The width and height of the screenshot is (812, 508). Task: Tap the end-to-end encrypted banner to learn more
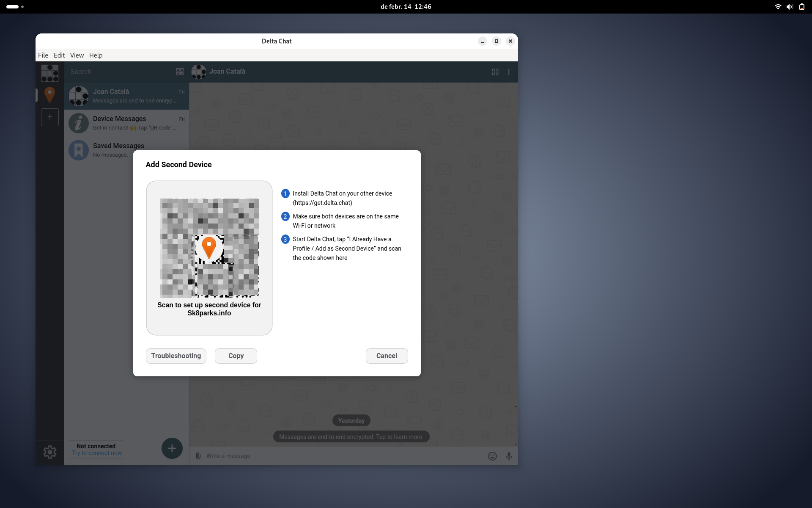pyautogui.click(x=351, y=436)
